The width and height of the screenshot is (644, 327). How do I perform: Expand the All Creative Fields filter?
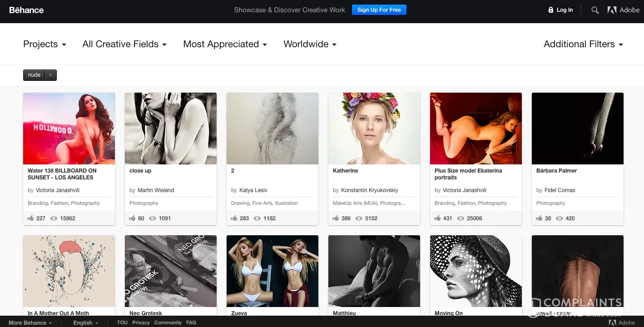coord(124,44)
